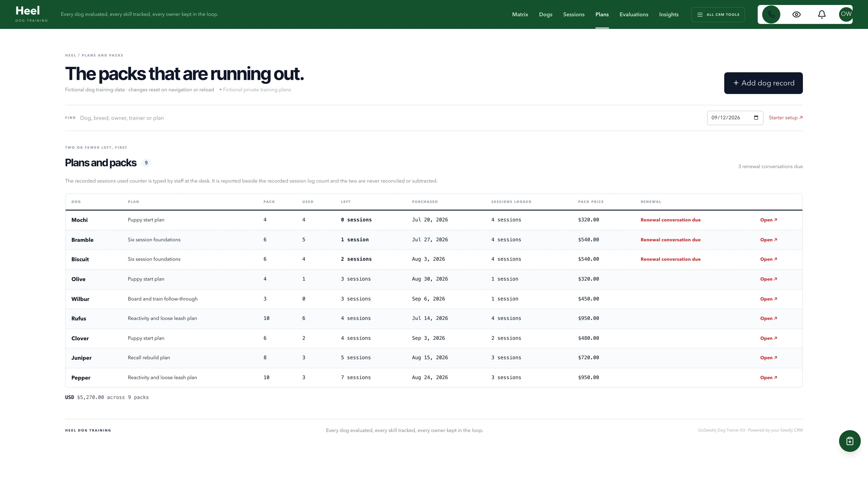Click the green phone call icon
The height and width of the screenshot is (488, 868).
pyautogui.click(x=771, y=14)
